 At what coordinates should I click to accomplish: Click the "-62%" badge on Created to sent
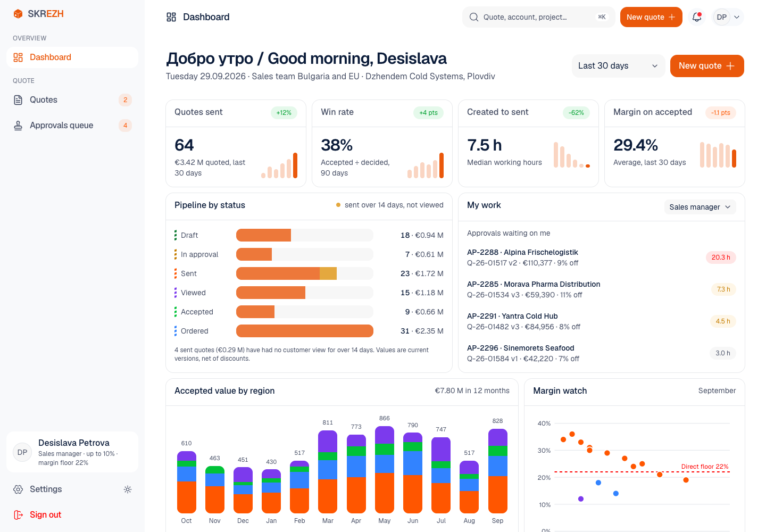click(576, 113)
